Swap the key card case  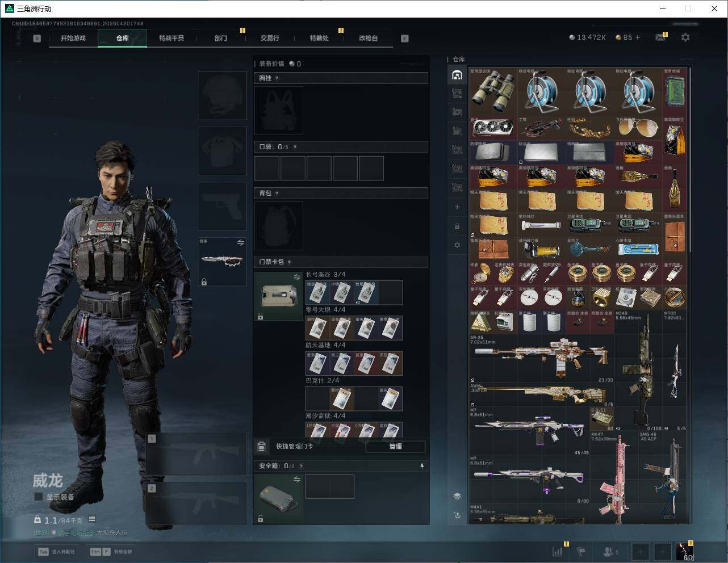tap(297, 277)
